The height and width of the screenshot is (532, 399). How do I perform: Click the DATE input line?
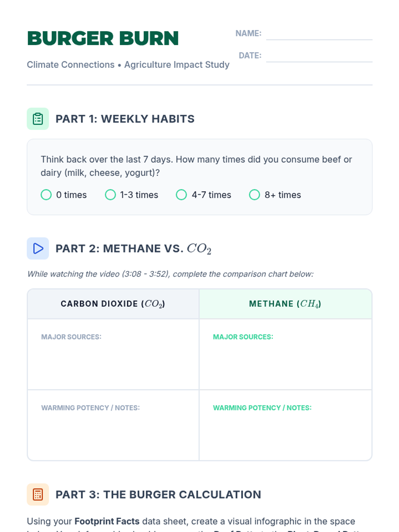[x=319, y=56]
